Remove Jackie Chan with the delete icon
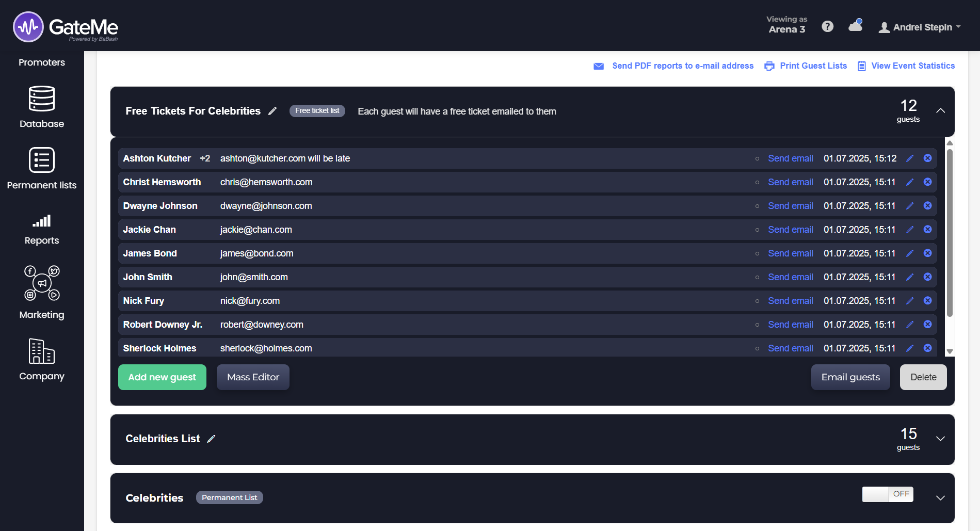The height and width of the screenshot is (531, 980). pos(927,230)
